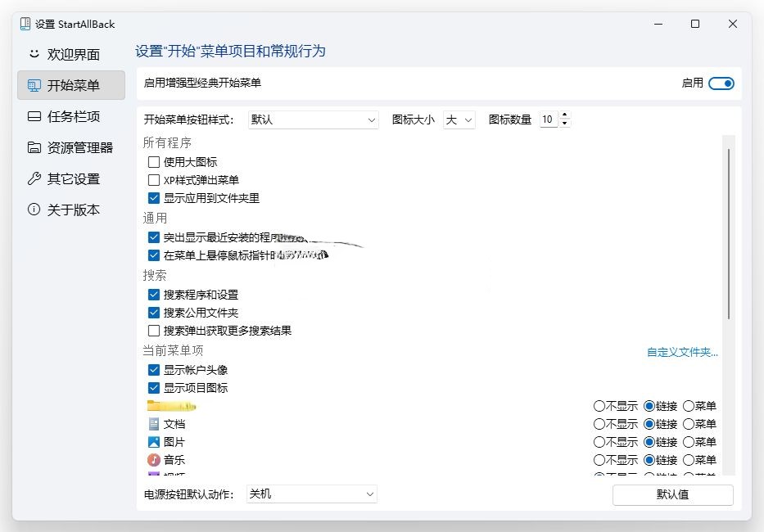
Task: Enable the 使用大图标 checkbox
Action: click(x=153, y=162)
